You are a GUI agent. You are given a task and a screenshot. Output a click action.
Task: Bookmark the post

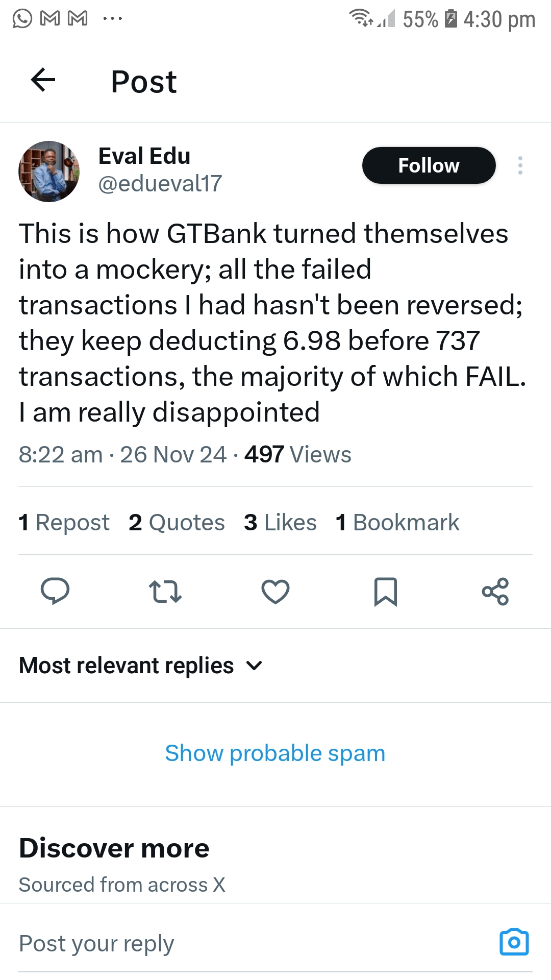pos(385,592)
